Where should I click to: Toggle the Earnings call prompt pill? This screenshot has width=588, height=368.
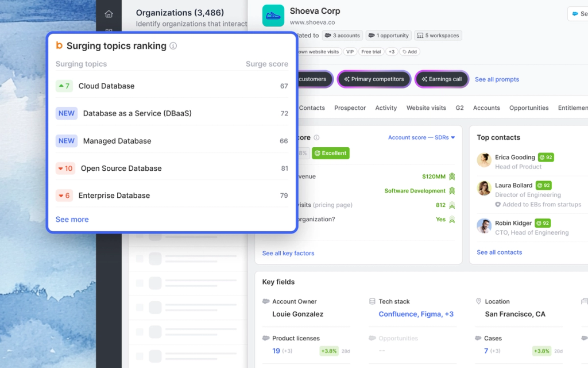point(441,79)
